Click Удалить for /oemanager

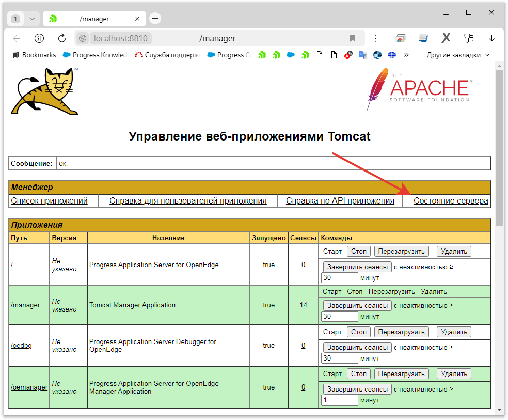coord(454,374)
